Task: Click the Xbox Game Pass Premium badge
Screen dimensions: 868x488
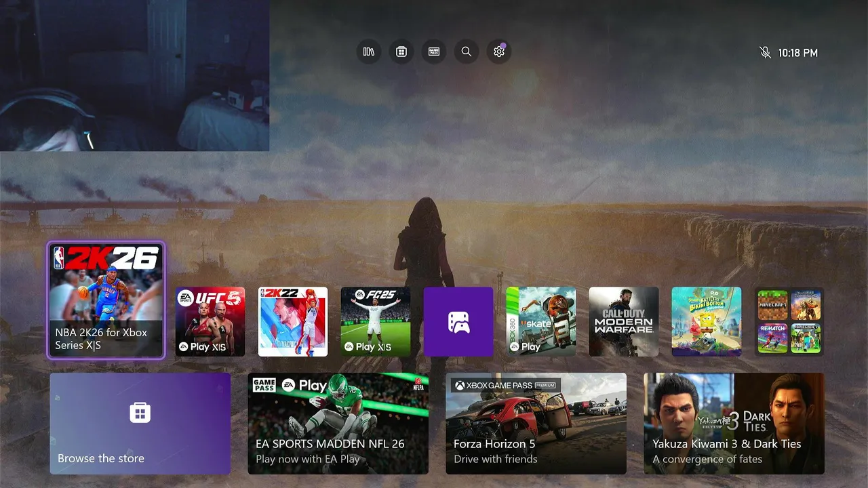Action: [x=506, y=386]
